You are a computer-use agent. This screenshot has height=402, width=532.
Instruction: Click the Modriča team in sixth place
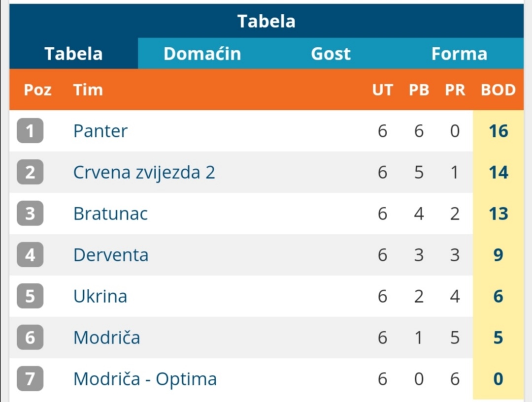coord(106,338)
